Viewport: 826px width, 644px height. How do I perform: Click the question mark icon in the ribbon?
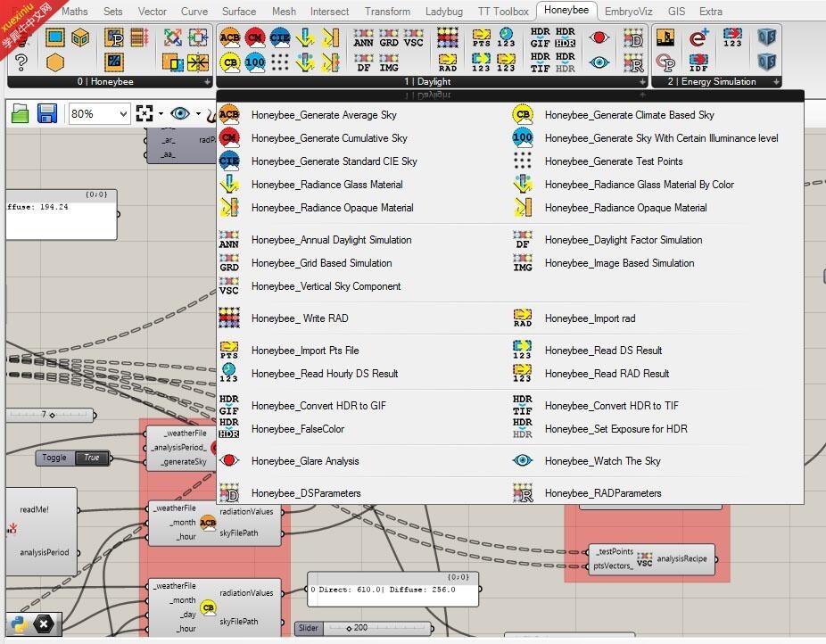point(21,62)
